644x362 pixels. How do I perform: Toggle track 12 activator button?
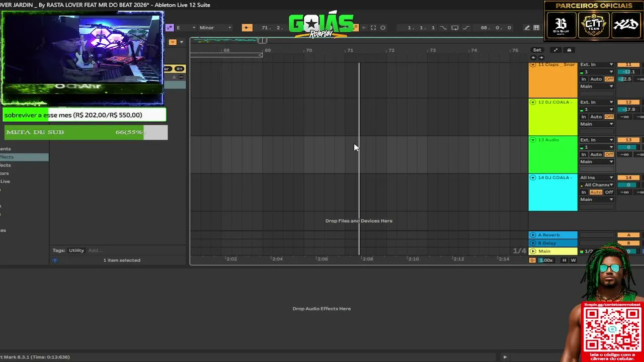pyautogui.click(x=628, y=102)
